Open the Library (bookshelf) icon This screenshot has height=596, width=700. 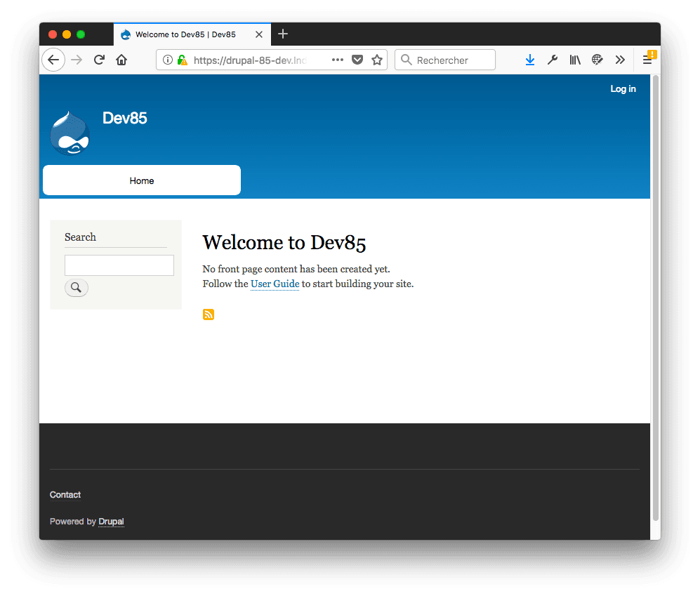575,60
